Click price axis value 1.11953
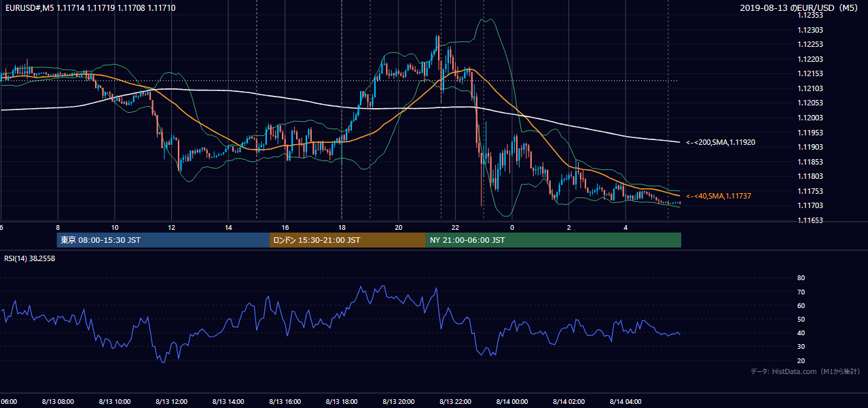Viewport: 868px width, 408px height. 810,133
